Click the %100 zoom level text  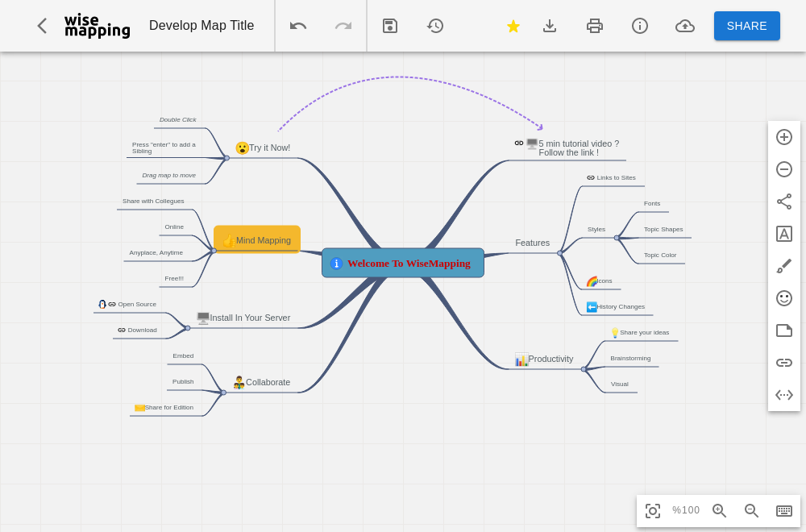click(686, 510)
